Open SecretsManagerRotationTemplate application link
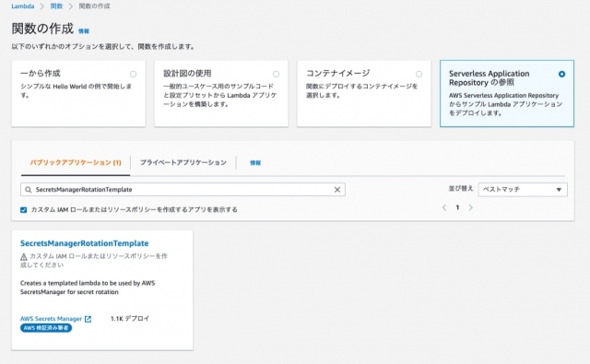The image size is (590, 364). [84, 243]
